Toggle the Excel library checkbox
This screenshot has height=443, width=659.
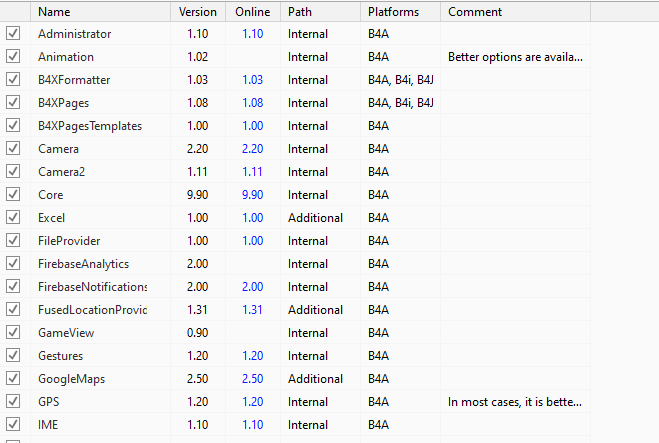[x=13, y=218]
